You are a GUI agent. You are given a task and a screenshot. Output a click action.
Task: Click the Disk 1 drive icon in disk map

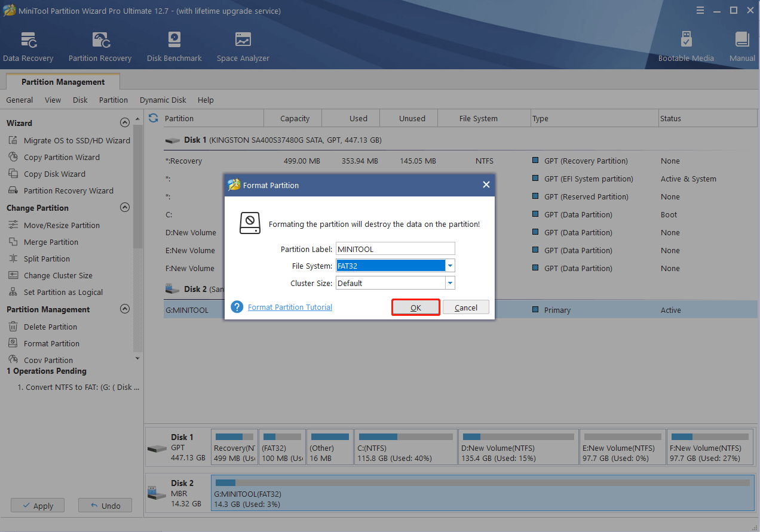click(x=157, y=448)
